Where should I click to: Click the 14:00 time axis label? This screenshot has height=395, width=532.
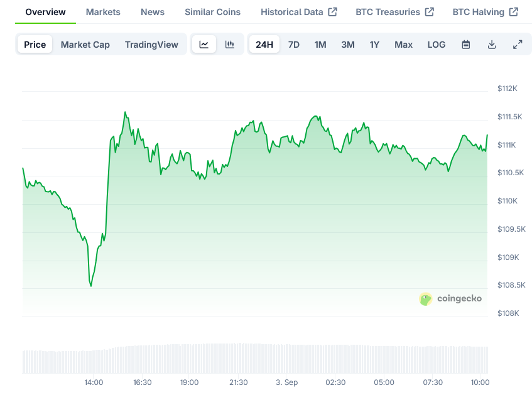pyautogui.click(x=94, y=382)
